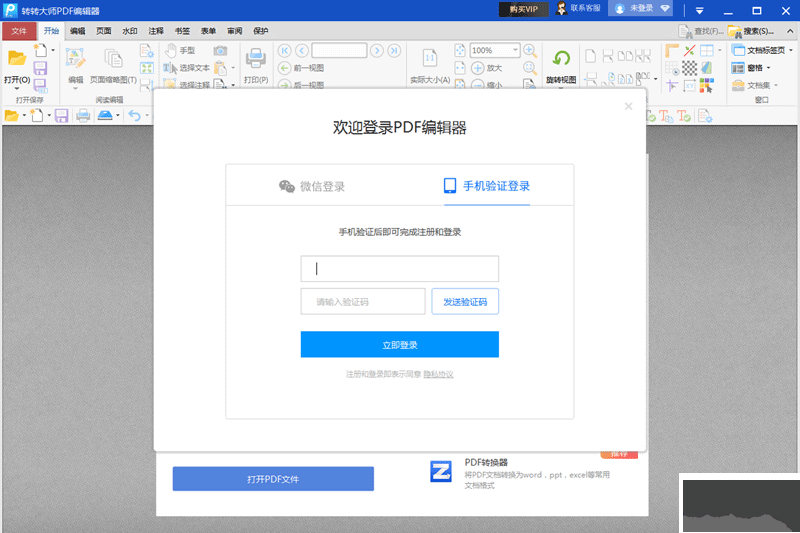
Task: Go to next page arrow icon
Action: 377,50
